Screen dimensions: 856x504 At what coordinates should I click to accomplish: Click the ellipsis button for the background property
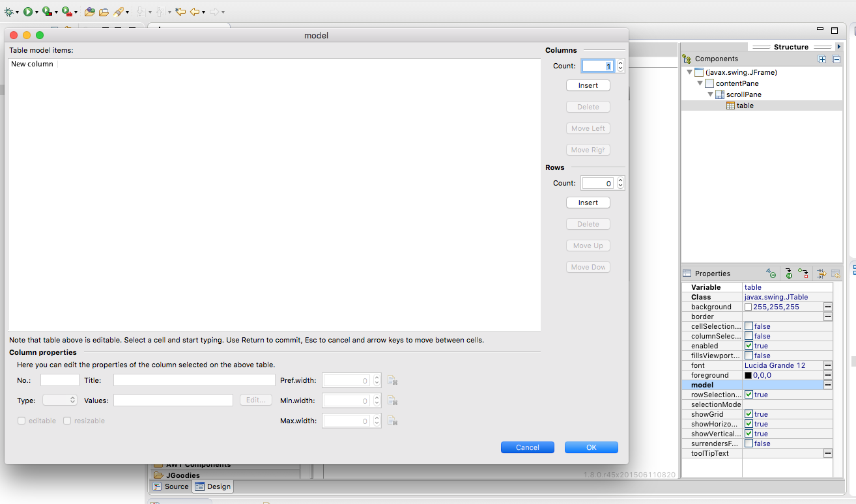828,307
